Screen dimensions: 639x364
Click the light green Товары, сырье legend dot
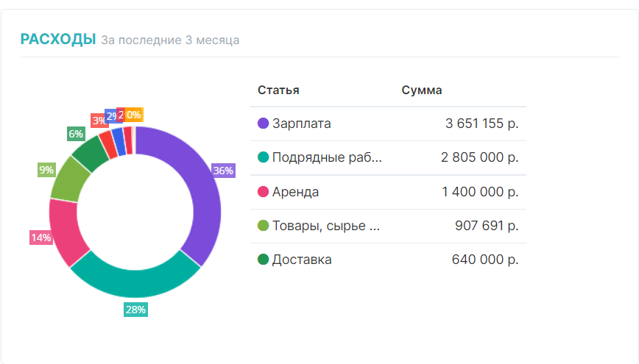[263, 226]
